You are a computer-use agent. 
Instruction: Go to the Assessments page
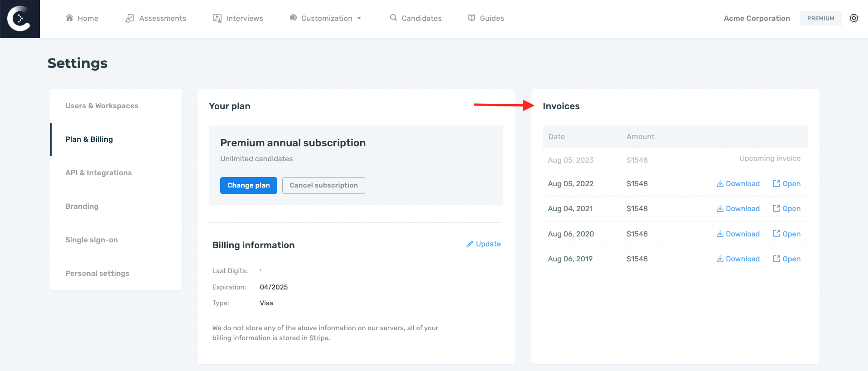[156, 18]
